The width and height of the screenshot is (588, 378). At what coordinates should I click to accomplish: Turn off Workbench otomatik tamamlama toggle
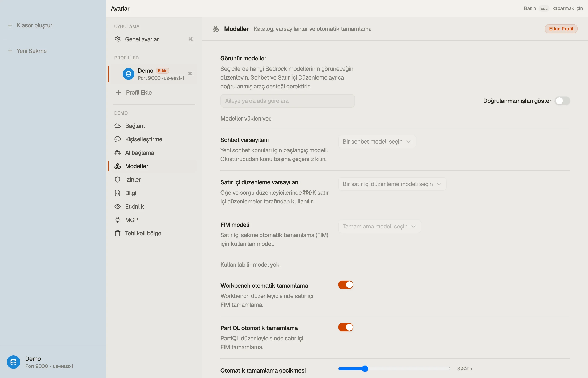coord(345,285)
